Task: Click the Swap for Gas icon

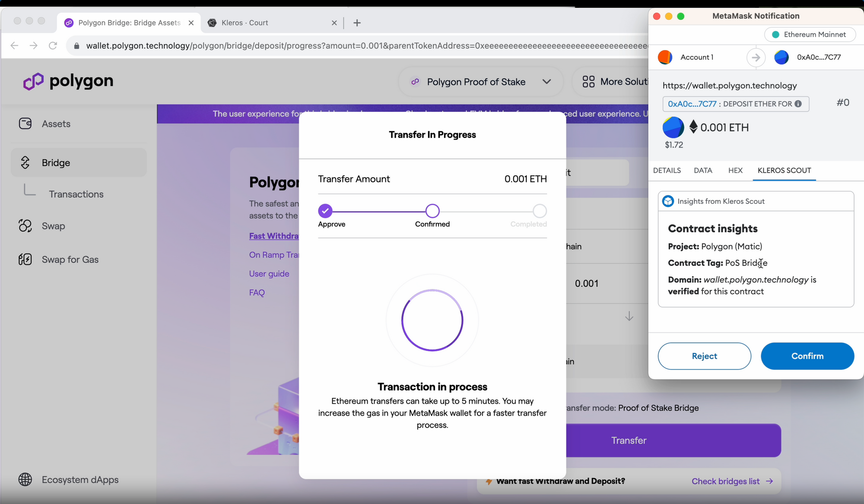Action: 25,259
